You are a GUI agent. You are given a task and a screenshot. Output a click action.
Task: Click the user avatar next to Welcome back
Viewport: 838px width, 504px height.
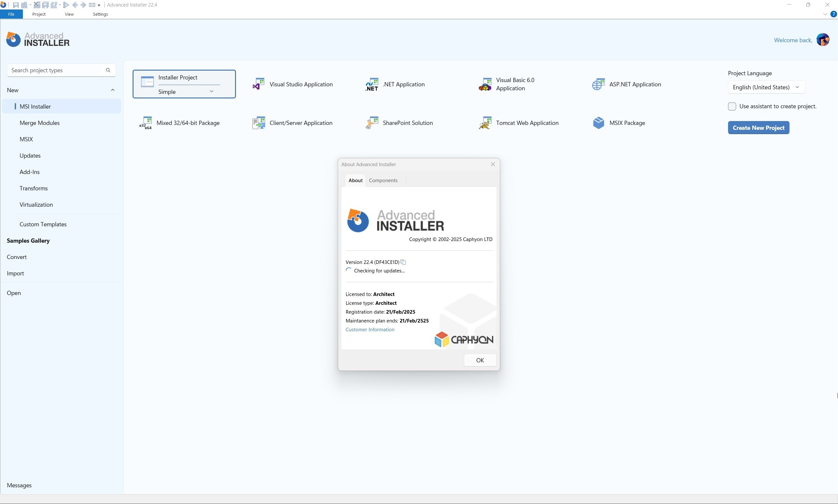pos(823,40)
